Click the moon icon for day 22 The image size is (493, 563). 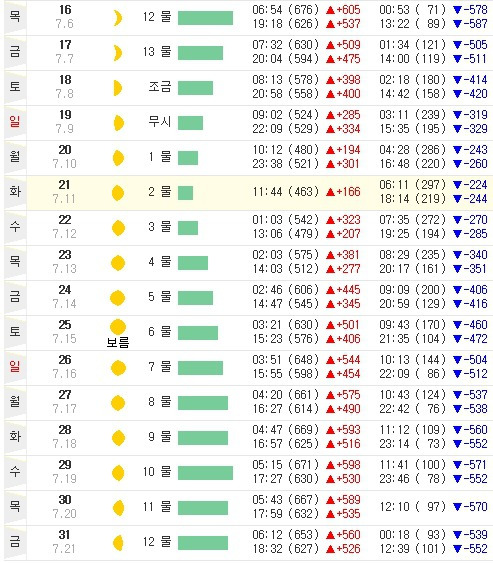tap(118, 228)
